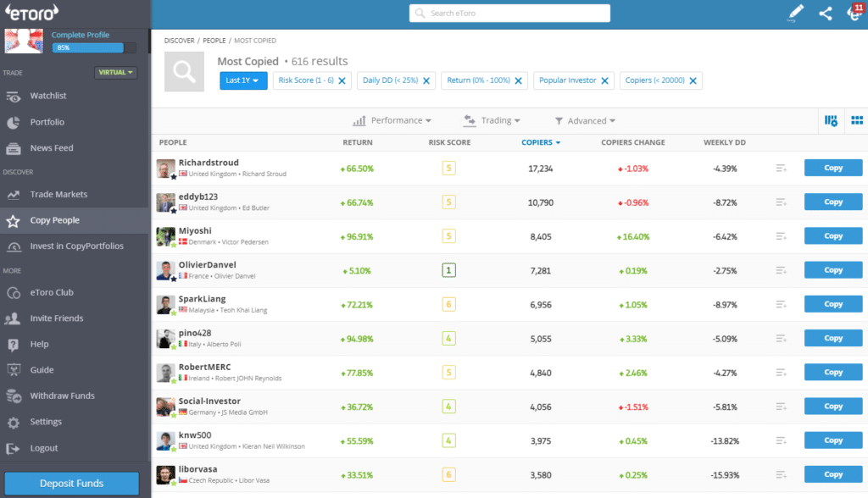Switch to grid view of traders
The width and height of the screenshot is (868, 498).
pos(856,121)
